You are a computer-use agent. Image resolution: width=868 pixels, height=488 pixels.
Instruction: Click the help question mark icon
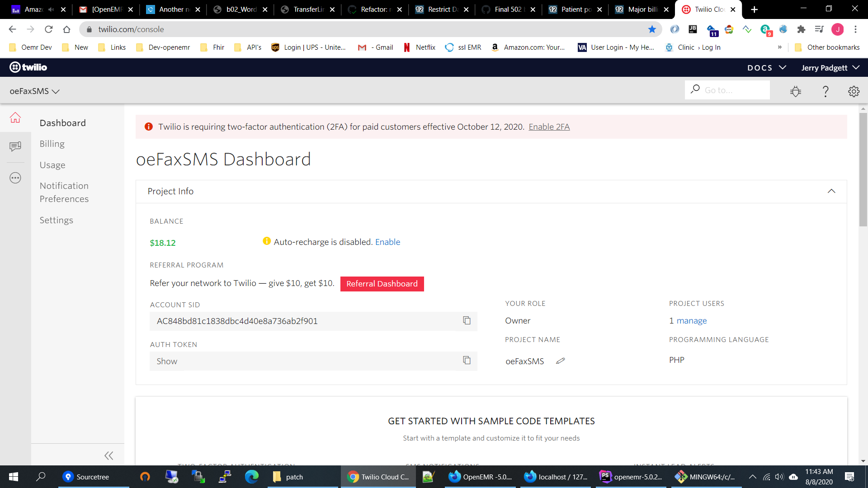click(826, 92)
